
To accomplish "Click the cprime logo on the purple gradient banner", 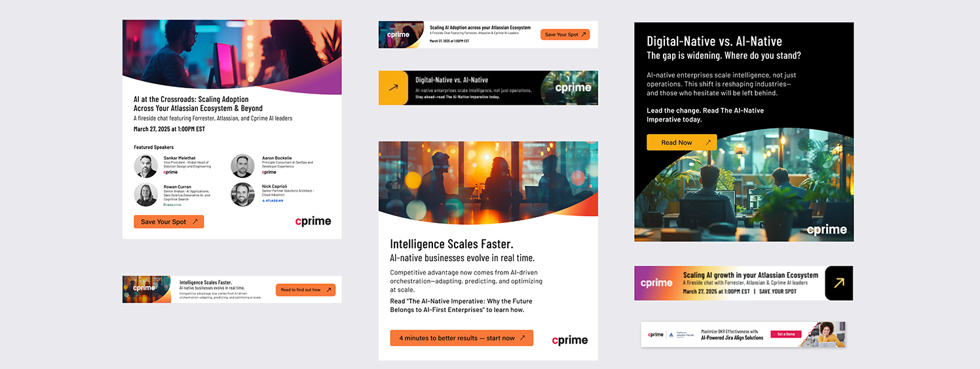I will pyautogui.click(x=656, y=283).
